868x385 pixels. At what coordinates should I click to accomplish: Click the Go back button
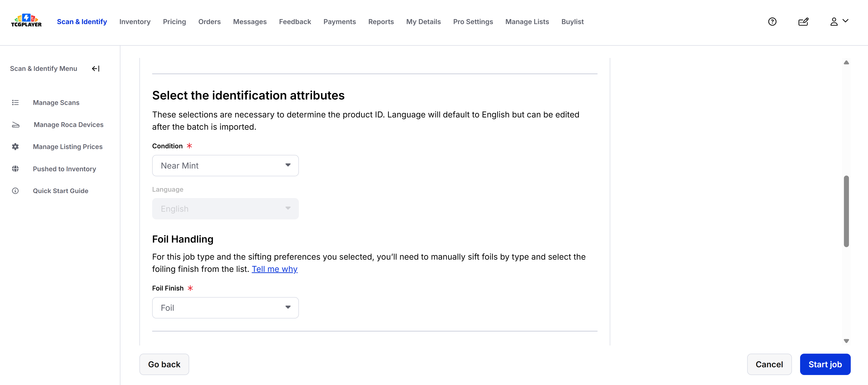164,364
